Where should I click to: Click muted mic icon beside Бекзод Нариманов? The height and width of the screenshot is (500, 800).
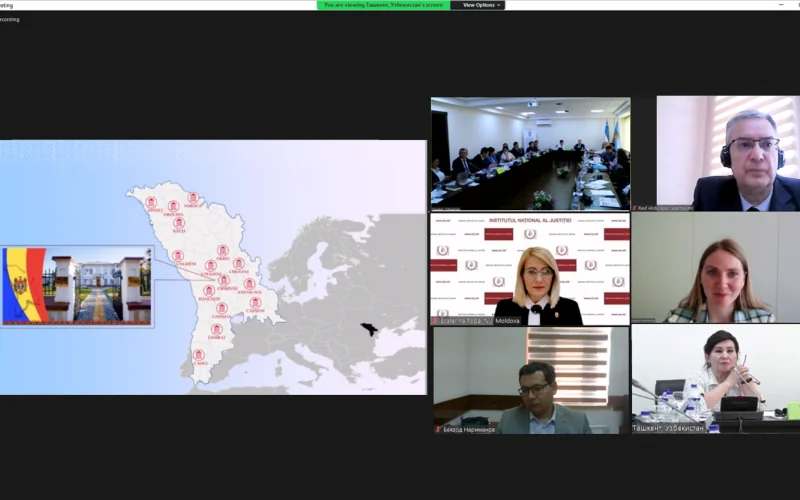coord(438,429)
